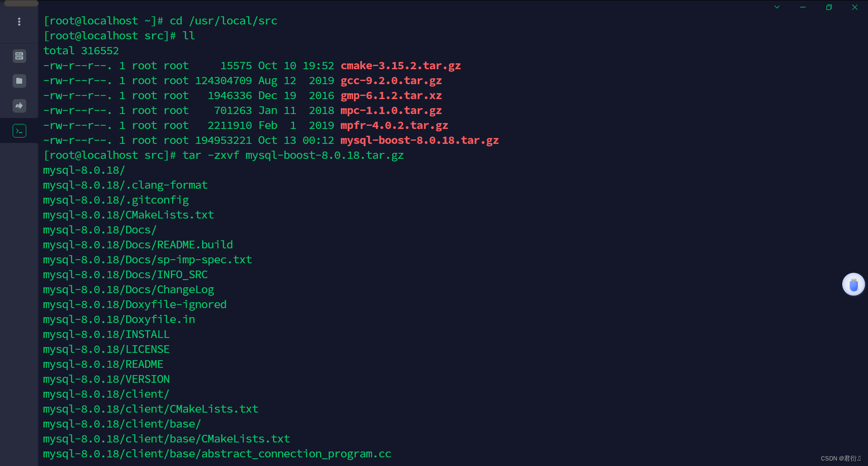This screenshot has width=868, height=466.
Task: Minimize the terminal window
Action: (x=803, y=7)
